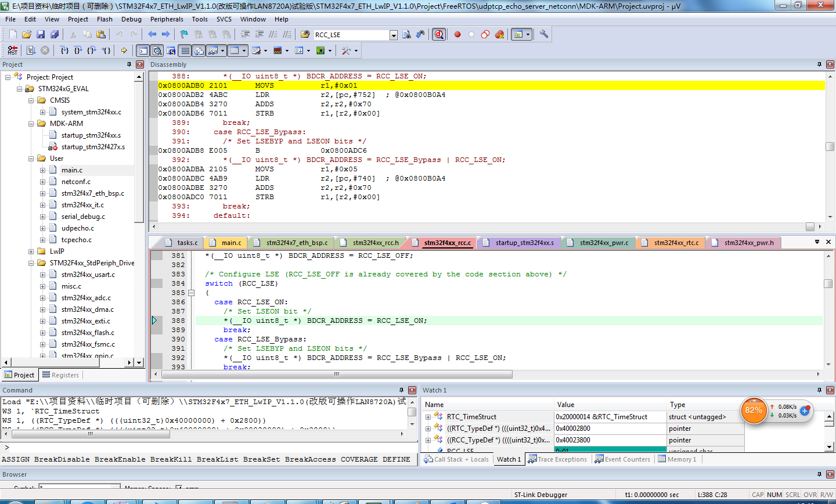Image resolution: width=836 pixels, height=504 pixels.
Task: Show Call Stack window icon
Action: coord(199,51)
